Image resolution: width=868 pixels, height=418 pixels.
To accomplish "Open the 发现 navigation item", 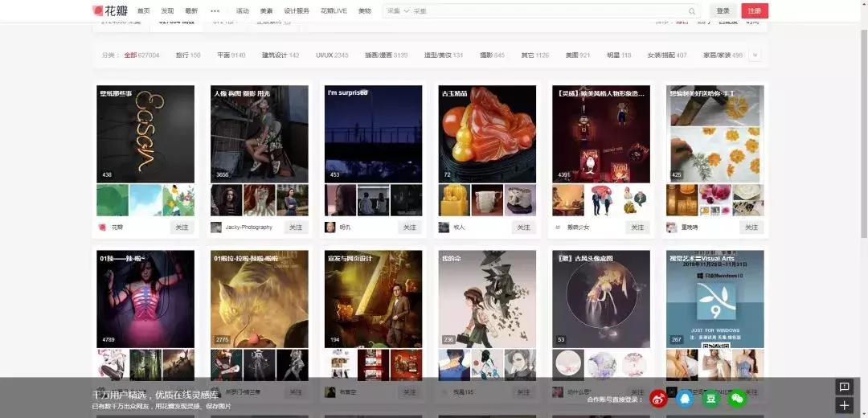I will [167, 11].
